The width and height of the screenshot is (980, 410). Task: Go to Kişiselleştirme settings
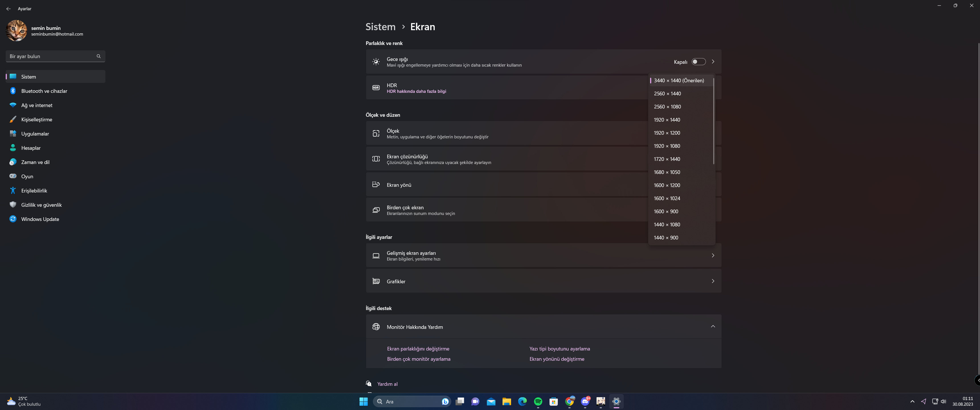click(36, 119)
